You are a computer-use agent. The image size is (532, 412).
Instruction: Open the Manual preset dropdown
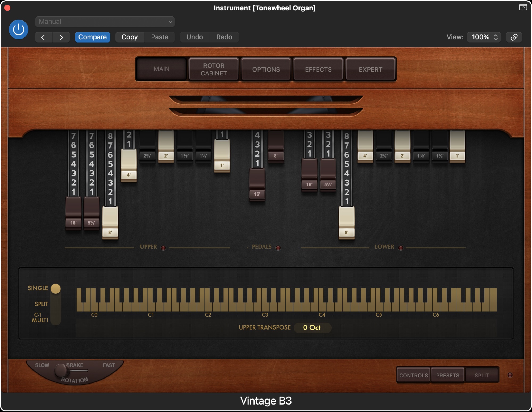coord(105,22)
